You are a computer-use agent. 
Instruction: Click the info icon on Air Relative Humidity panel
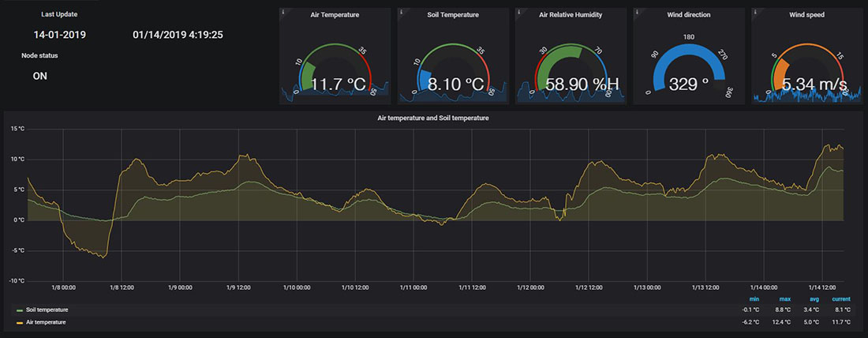(x=518, y=11)
